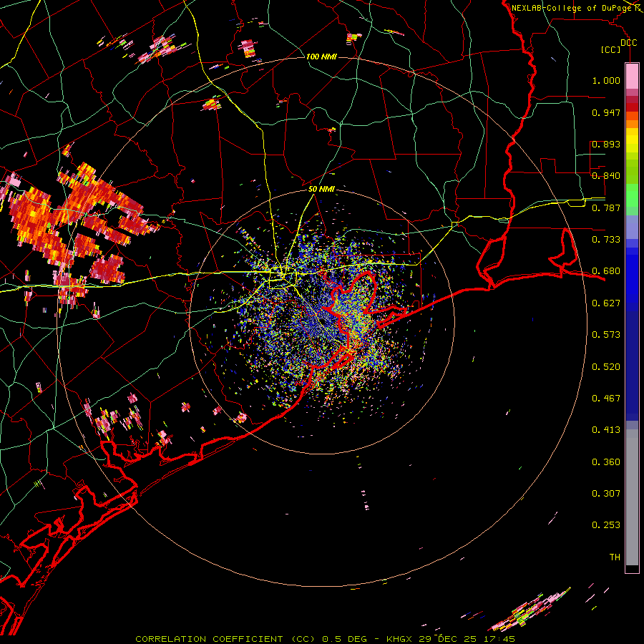Click the "100 NMI" range ring label
This screenshot has width=644, height=644.
(321, 57)
